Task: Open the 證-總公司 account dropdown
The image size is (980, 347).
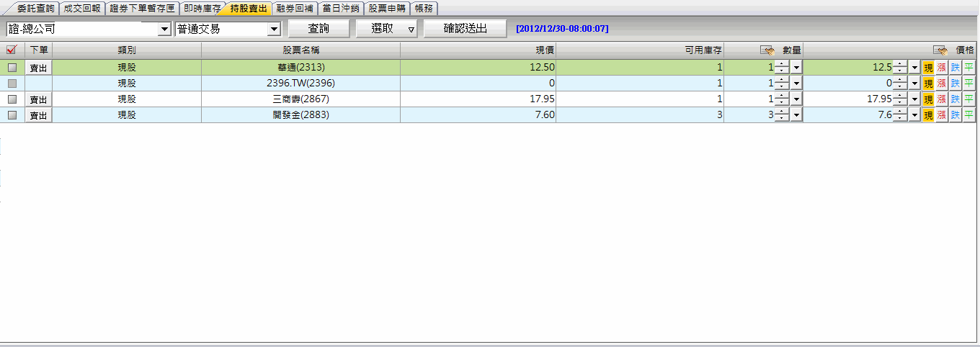Action: 164,29
